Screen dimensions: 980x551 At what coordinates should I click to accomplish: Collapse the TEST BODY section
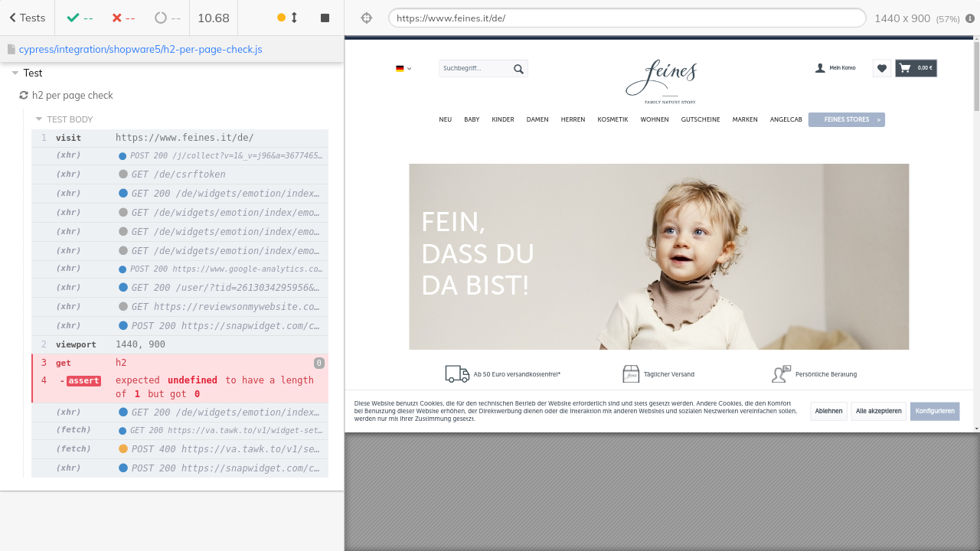(x=40, y=119)
